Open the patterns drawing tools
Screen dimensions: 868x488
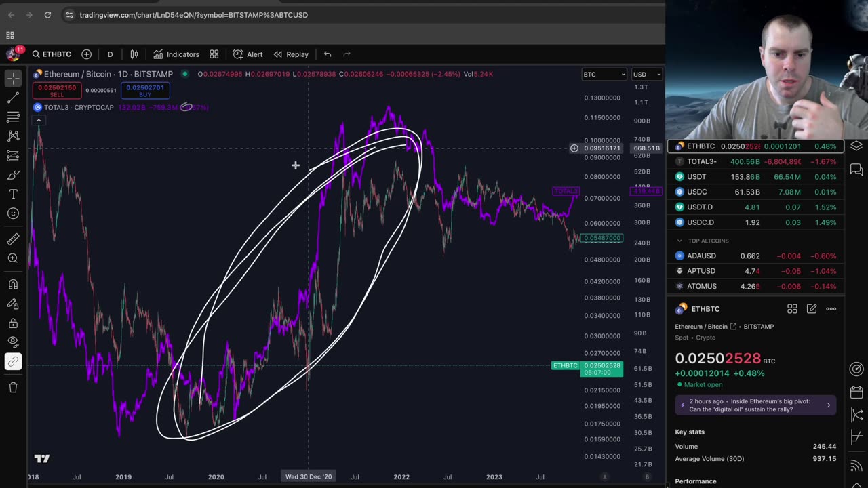pos(13,136)
